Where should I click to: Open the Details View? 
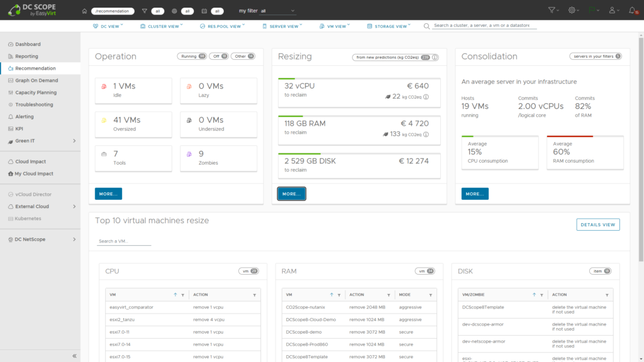point(598,224)
